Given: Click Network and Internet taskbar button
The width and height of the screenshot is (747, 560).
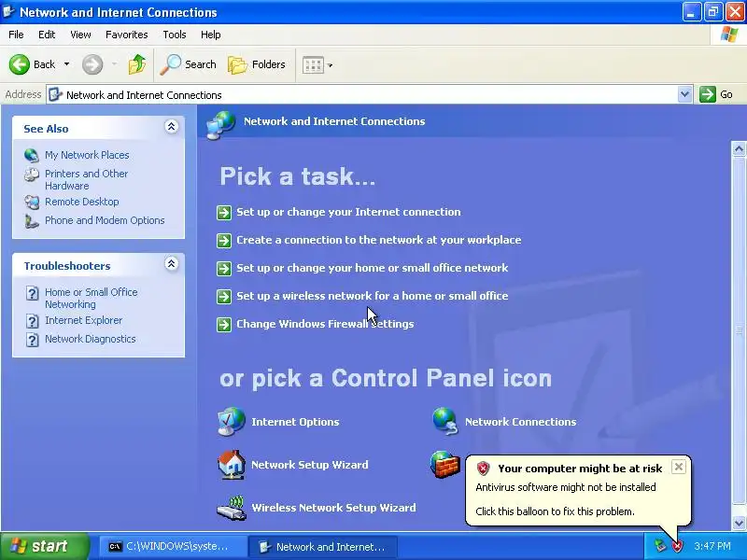Looking at the screenshot, I should [323, 547].
